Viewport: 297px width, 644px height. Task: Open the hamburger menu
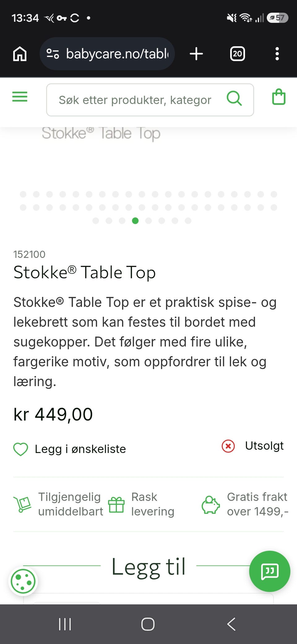[x=20, y=97]
